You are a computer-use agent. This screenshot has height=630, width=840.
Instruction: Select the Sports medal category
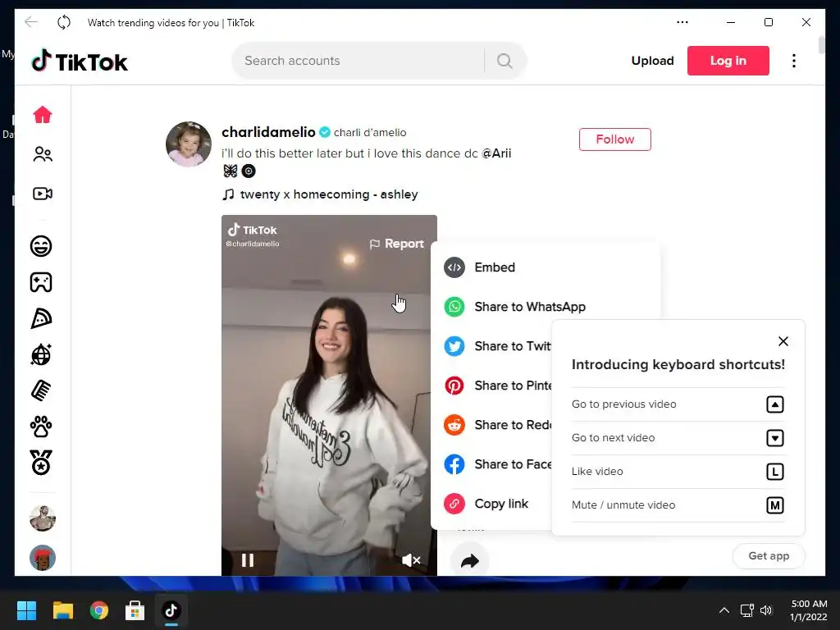[41, 463]
